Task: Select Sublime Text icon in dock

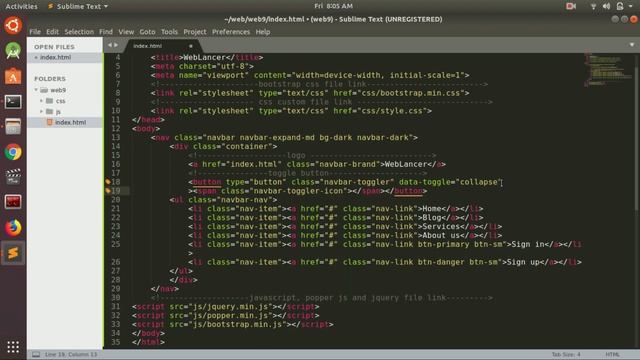Action: coord(13,253)
